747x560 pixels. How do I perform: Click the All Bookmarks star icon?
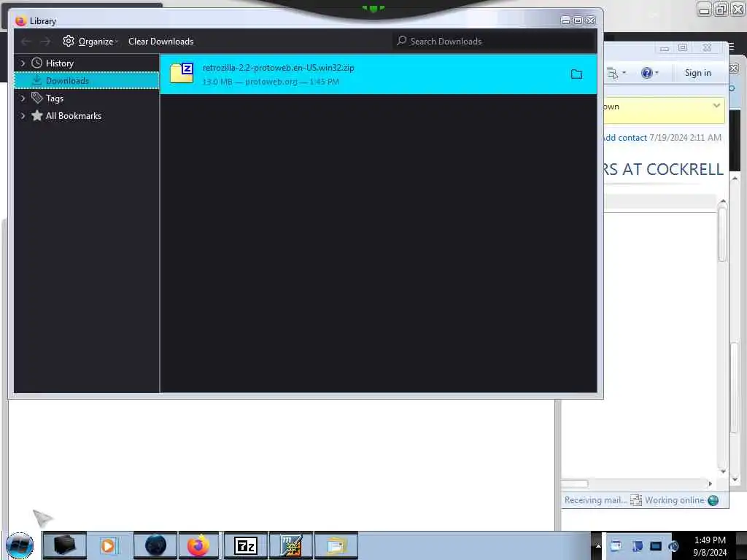click(36, 115)
